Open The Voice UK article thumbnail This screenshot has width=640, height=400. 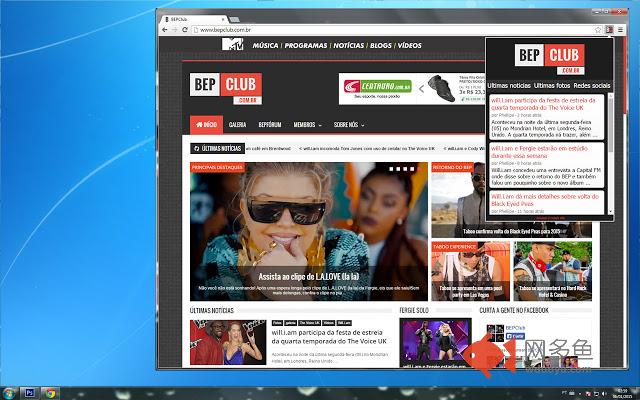pyautogui.click(x=228, y=342)
